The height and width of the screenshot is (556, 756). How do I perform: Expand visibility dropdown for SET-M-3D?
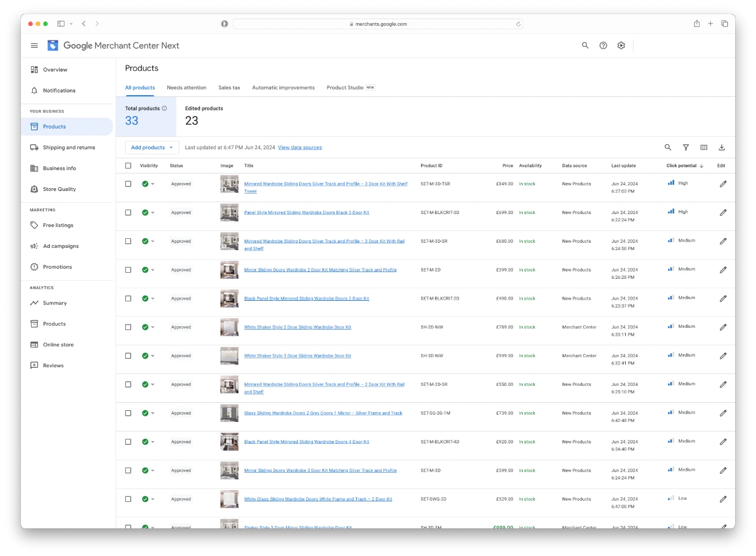pyautogui.click(x=153, y=470)
